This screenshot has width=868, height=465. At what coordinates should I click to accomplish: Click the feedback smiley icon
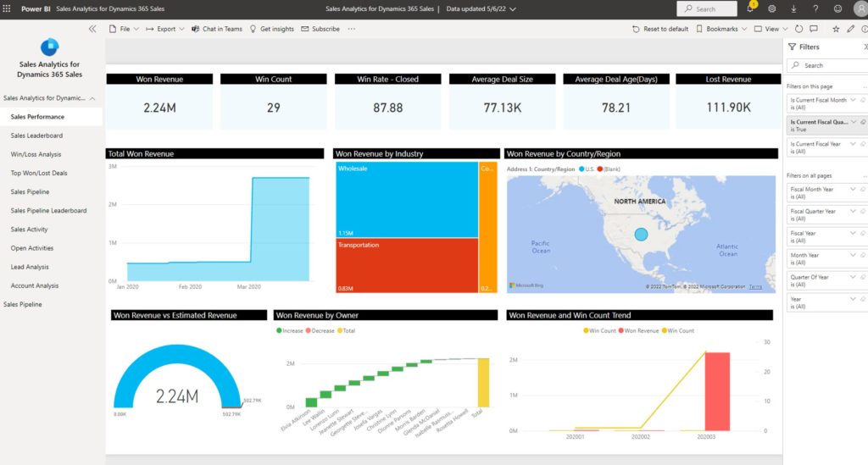[837, 8]
